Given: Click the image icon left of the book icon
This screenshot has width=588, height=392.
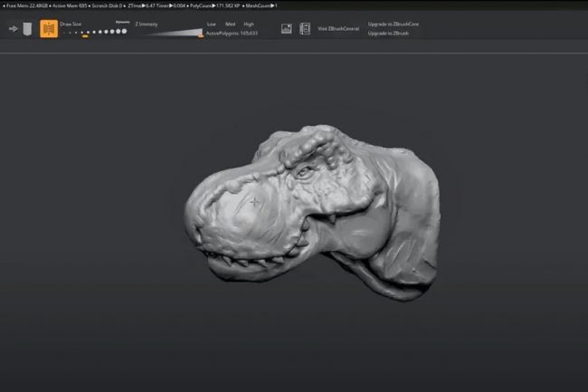Looking at the screenshot, I should [x=287, y=29].
